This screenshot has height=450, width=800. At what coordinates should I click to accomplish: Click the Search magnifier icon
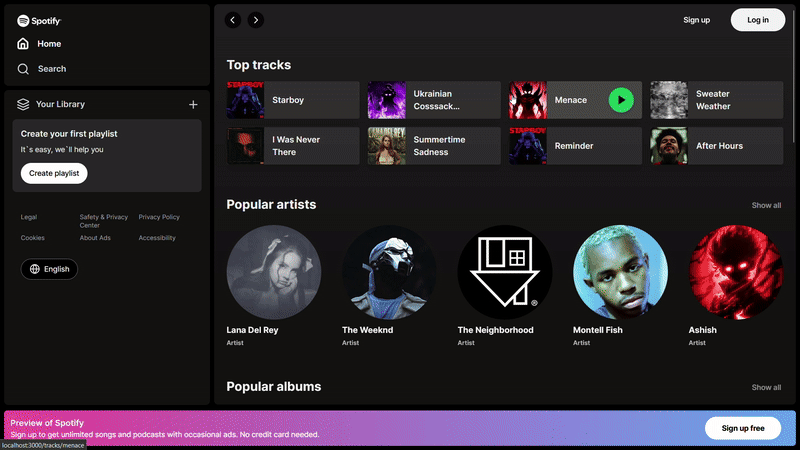coord(23,69)
